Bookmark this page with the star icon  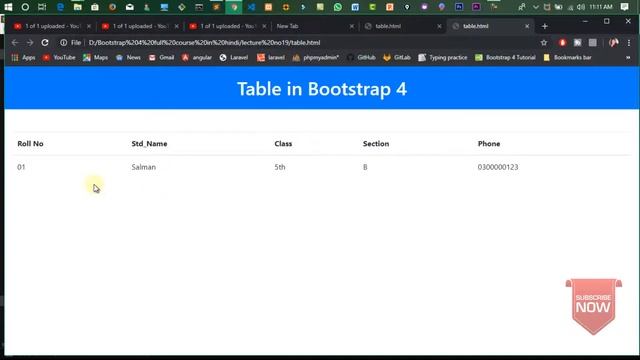click(x=544, y=42)
